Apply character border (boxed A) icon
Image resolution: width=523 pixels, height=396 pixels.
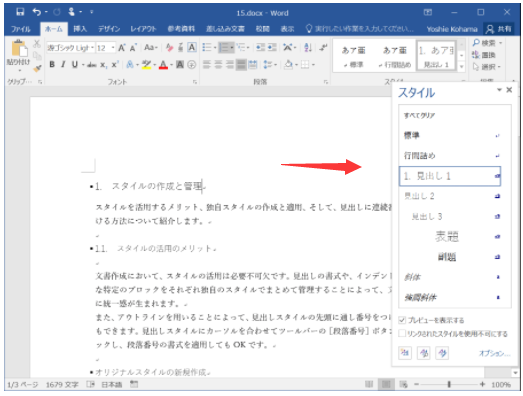click(x=192, y=48)
